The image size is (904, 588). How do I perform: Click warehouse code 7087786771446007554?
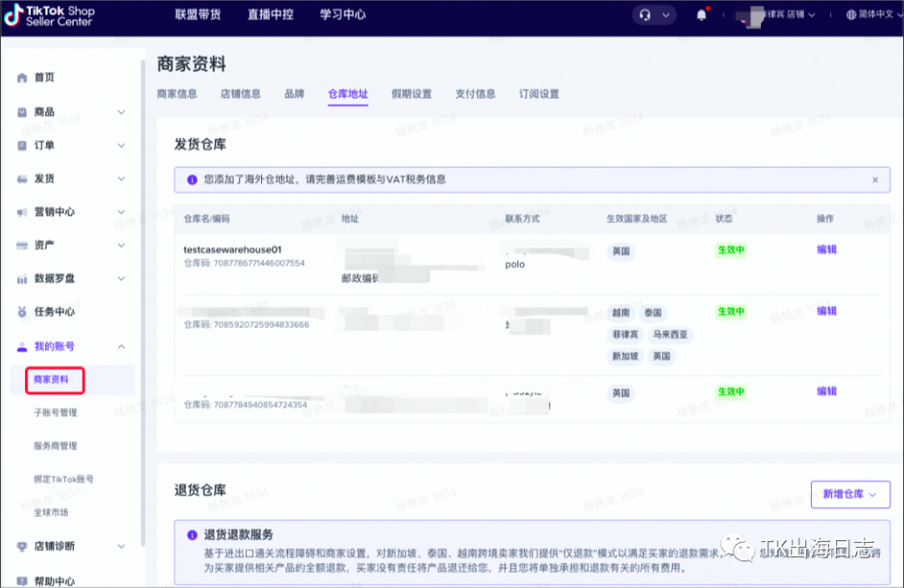[244, 263]
